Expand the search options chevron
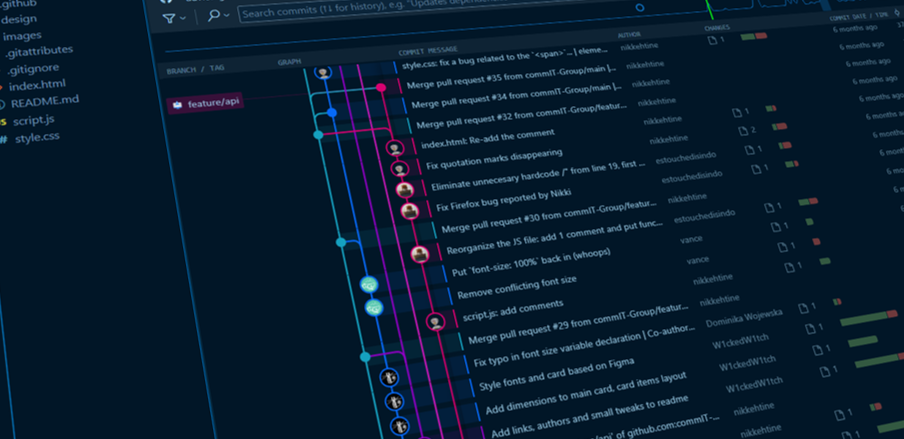 coord(227,15)
